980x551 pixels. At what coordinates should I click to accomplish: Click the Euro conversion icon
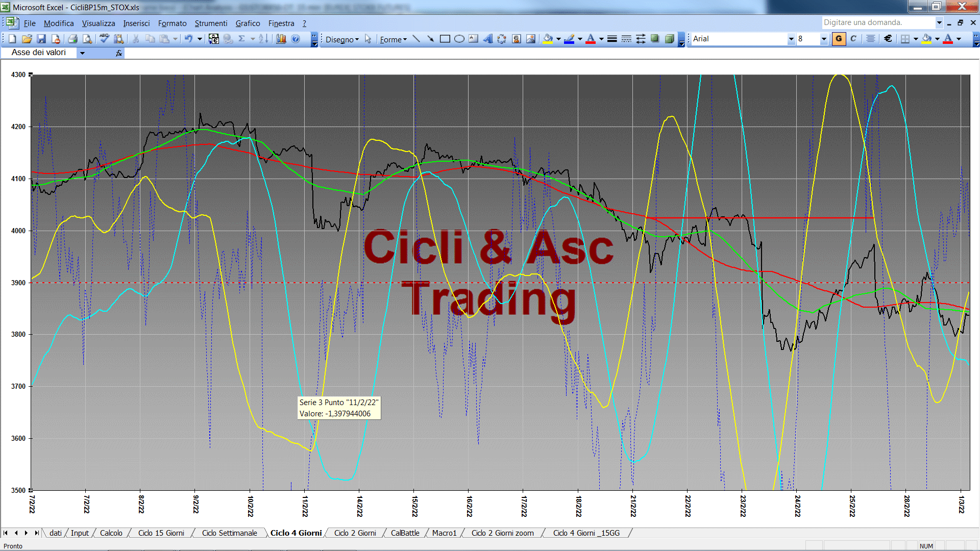tap(214, 39)
